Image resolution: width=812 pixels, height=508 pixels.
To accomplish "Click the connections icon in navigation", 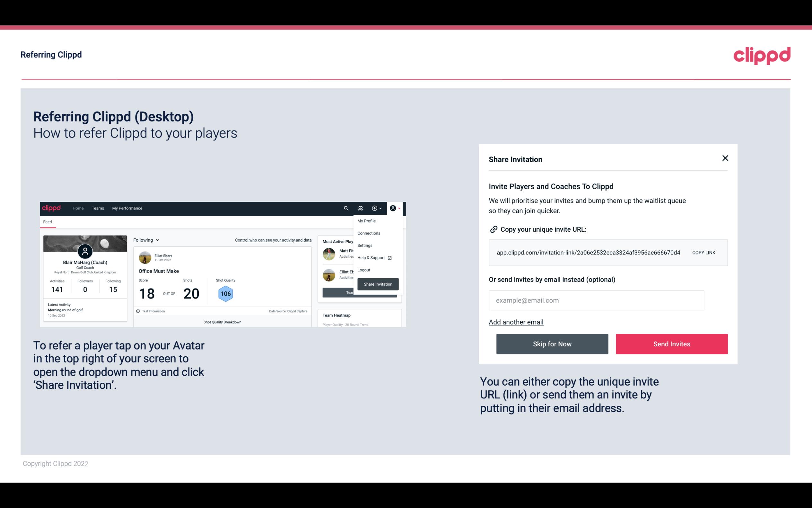I will click(361, 208).
